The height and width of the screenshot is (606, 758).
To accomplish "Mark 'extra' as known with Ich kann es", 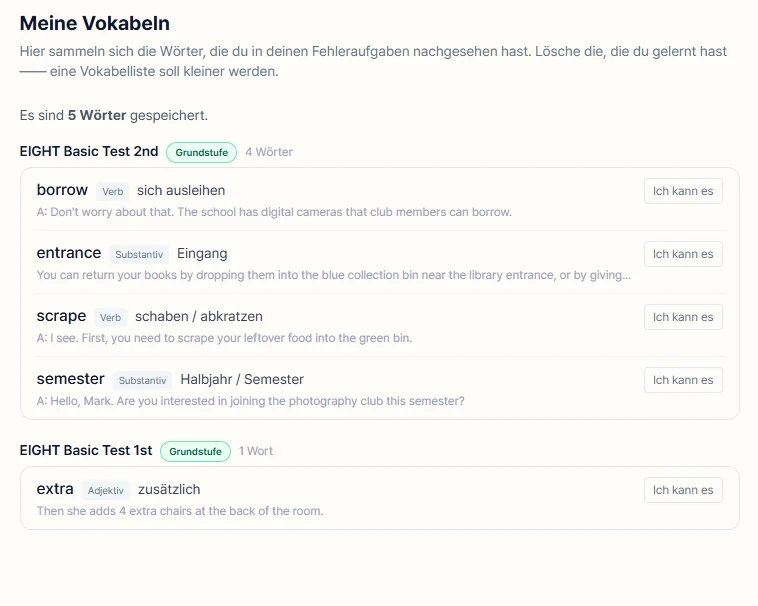I will tap(683, 490).
